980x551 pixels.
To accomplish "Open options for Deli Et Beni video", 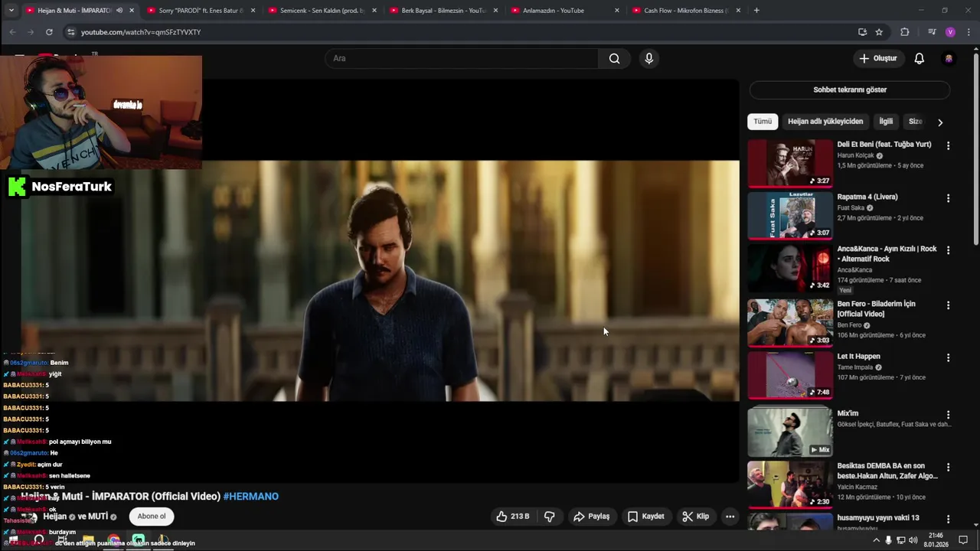I will [948, 145].
